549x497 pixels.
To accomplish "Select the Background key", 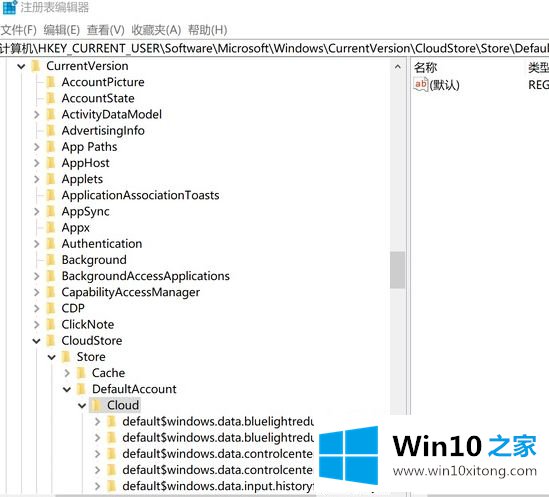I will [94, 260].
